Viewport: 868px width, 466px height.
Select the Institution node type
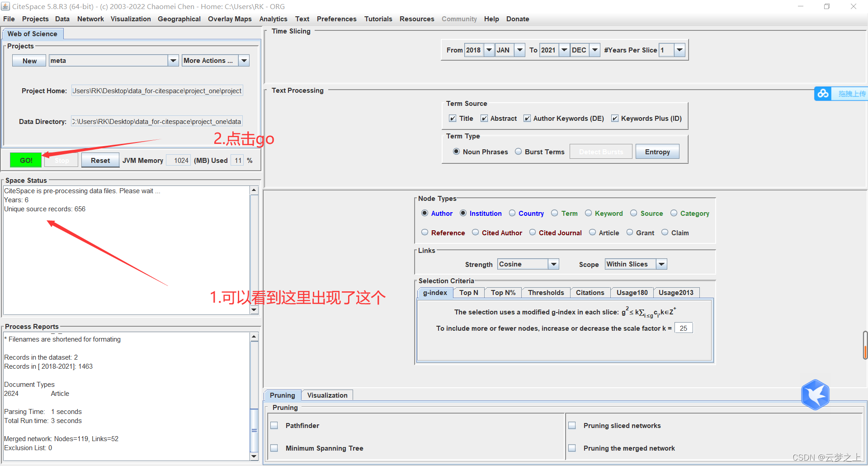point(463,213)
